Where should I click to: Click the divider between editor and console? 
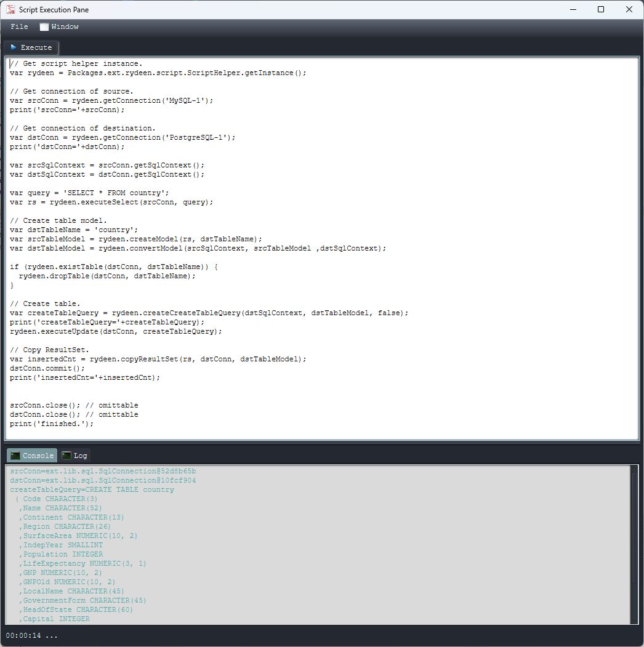321,443
